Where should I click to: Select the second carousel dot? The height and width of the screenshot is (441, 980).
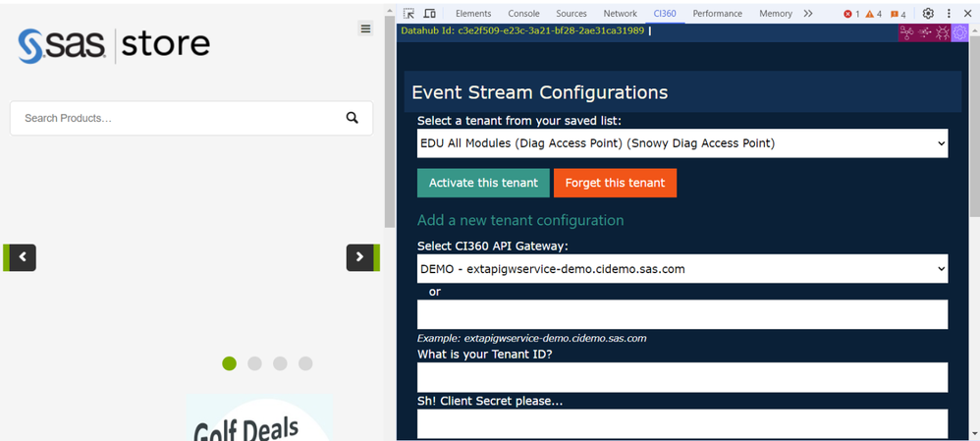point(254,363)
